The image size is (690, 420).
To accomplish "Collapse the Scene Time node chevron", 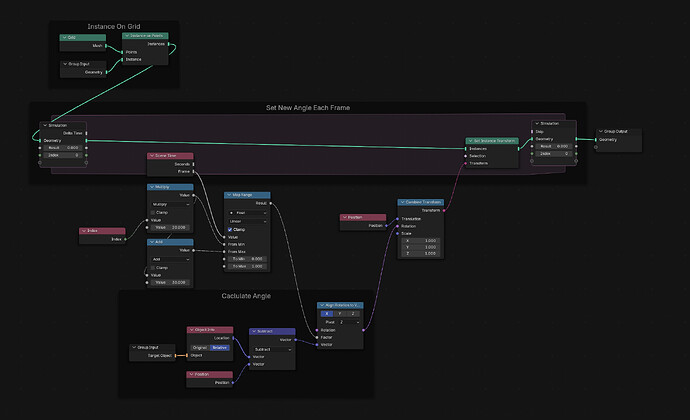I will point(152,156).
